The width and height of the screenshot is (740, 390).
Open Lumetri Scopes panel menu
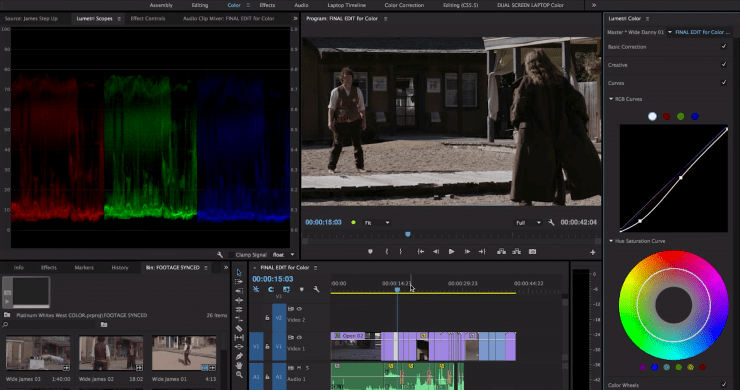pyautogui.click(x=119, y=19)
